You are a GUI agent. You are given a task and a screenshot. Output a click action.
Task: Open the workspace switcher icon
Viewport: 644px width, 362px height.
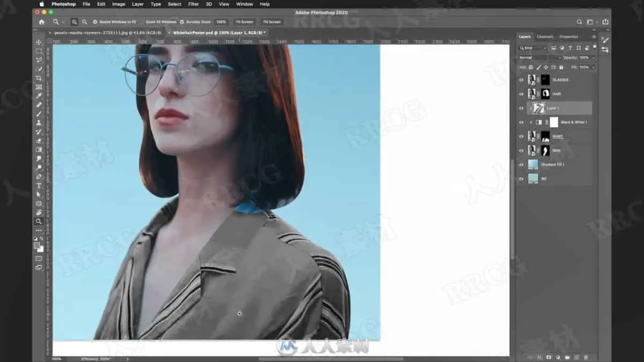(x=590, y=22)
